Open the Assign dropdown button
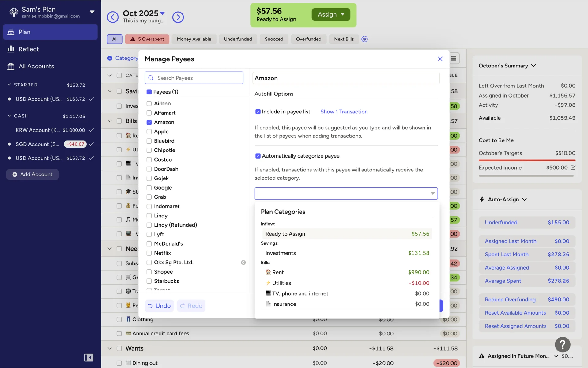Viewport: 588px width, 368px height. [x=331, y=14]
